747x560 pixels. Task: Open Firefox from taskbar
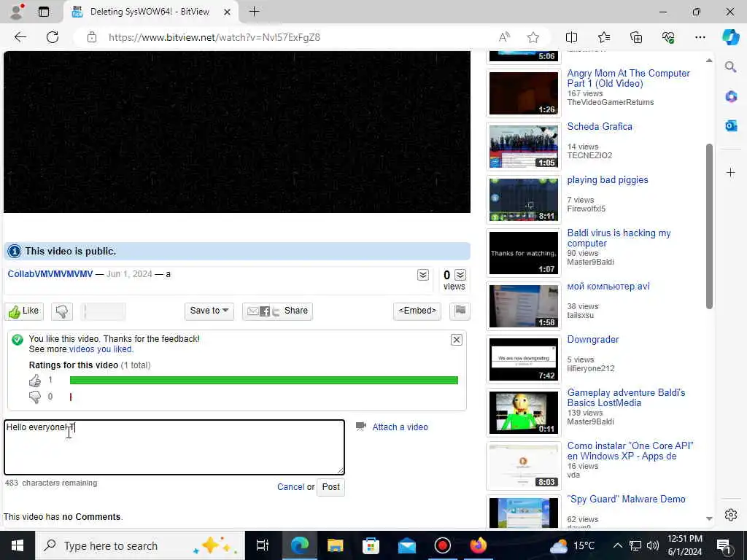point(478,545)
